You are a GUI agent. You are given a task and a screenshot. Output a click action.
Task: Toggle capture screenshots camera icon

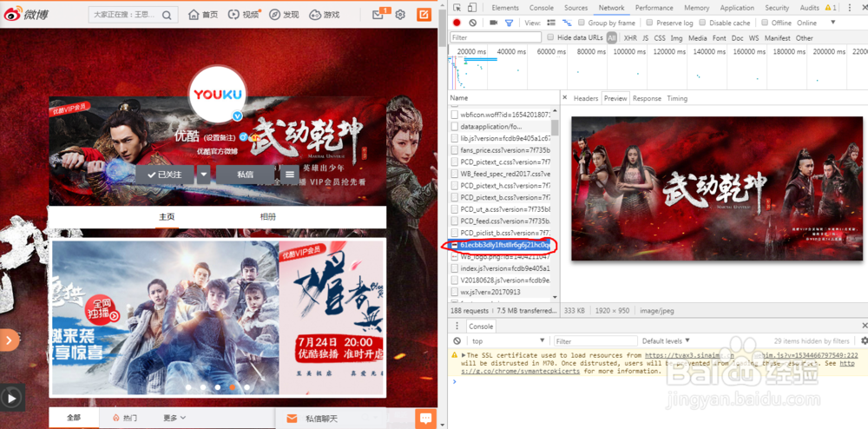click(x=493, y=23)
